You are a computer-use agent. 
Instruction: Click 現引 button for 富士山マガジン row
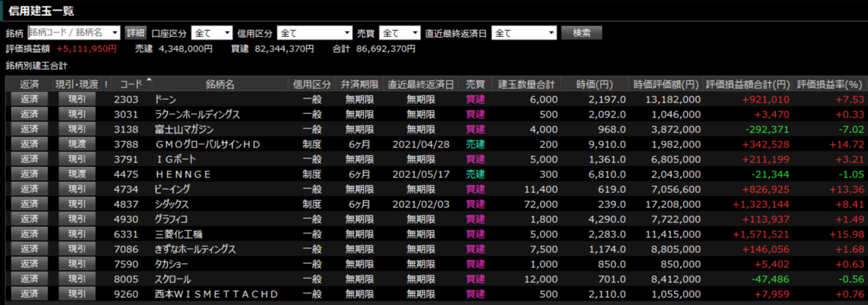click(x=77, y=129)
